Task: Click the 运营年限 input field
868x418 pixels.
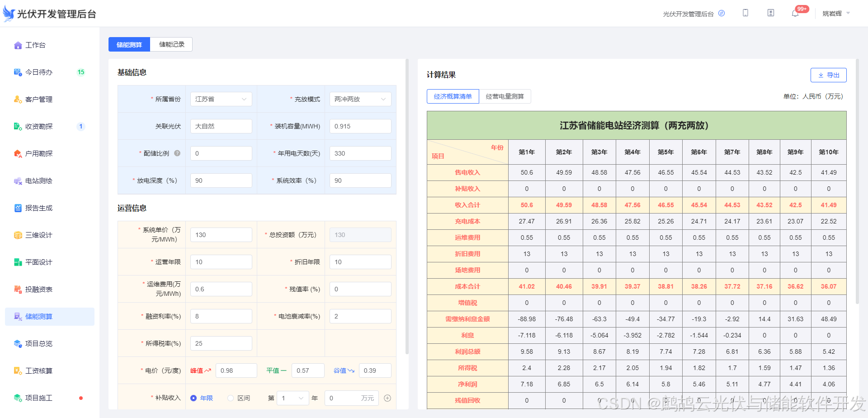Action: pos(221,262)
